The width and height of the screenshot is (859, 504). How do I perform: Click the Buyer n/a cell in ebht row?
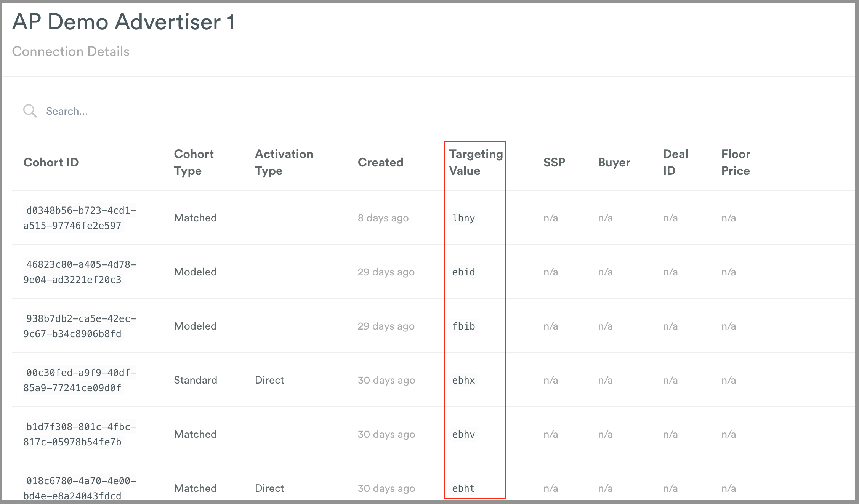click(605, 488)
